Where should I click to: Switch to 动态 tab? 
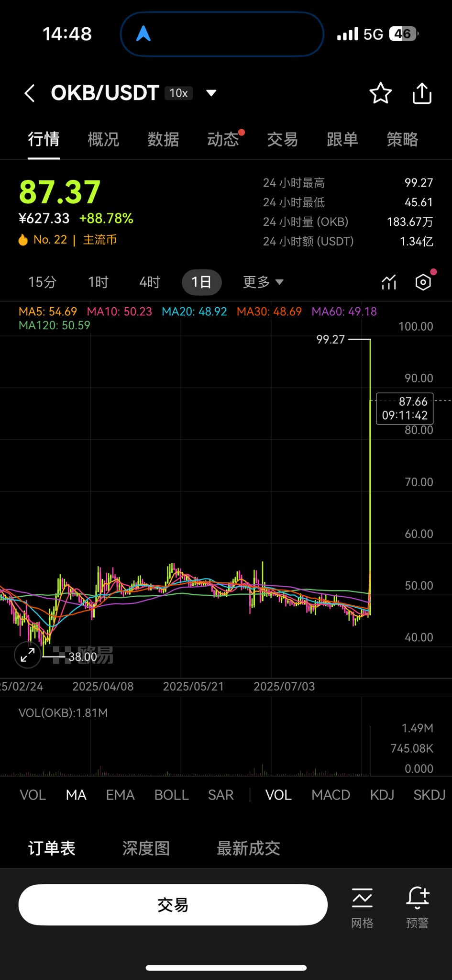223,139
